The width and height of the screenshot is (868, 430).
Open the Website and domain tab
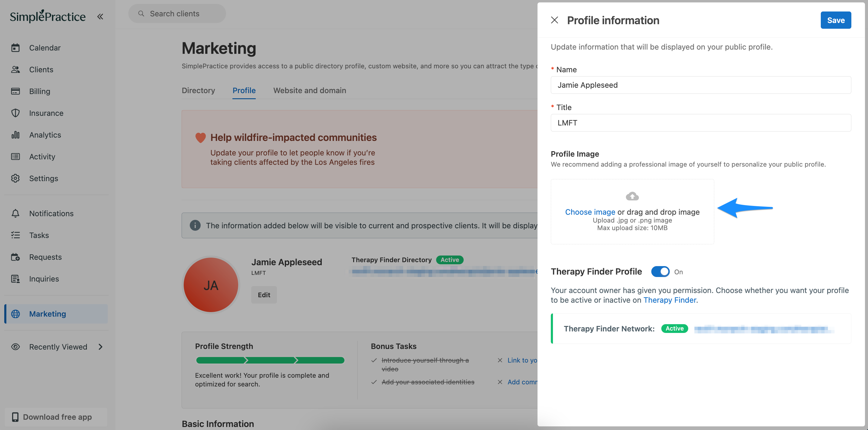[310, 90]
